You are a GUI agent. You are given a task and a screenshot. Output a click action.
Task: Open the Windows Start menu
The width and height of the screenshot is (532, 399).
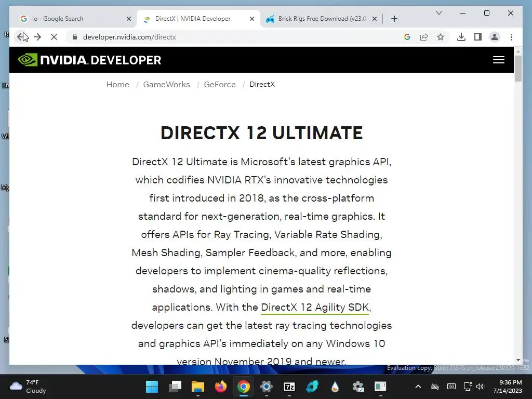[152, 387]
